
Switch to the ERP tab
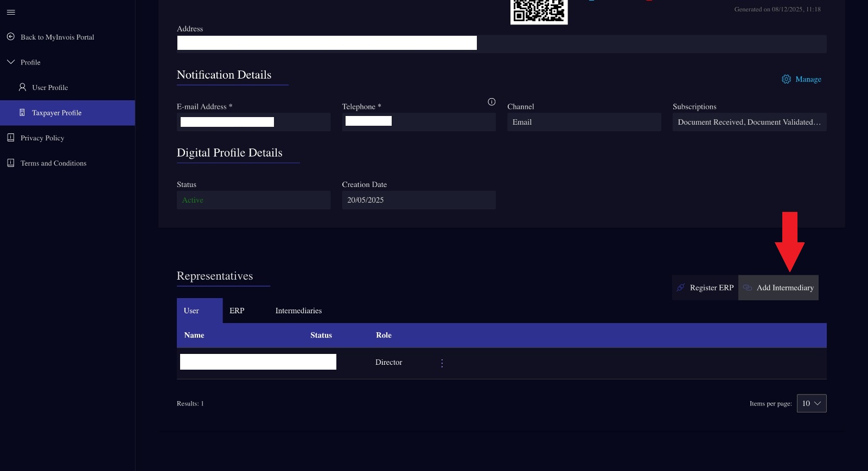coord(237,311)
